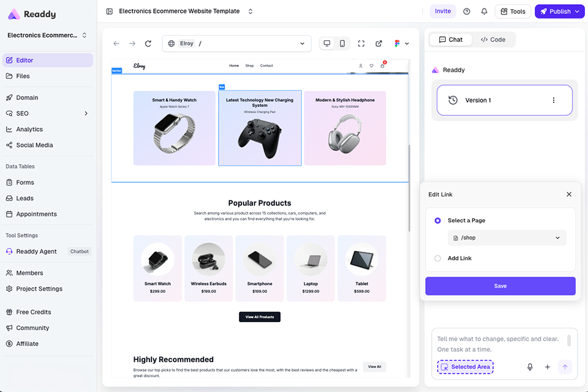Screen dimensions: 588x392
Task: Open Leads data table
Action: [x=48, y=198]
